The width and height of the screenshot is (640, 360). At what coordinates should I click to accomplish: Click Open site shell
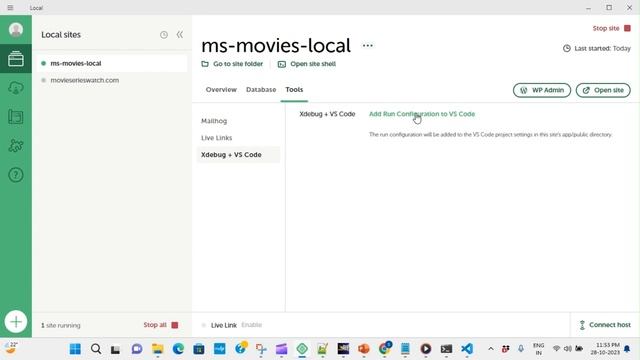point(307,64)
